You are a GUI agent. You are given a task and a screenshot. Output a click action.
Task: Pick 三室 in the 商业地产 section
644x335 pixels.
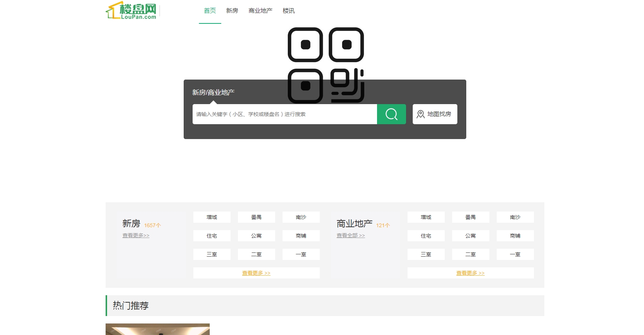coord(426,254)
